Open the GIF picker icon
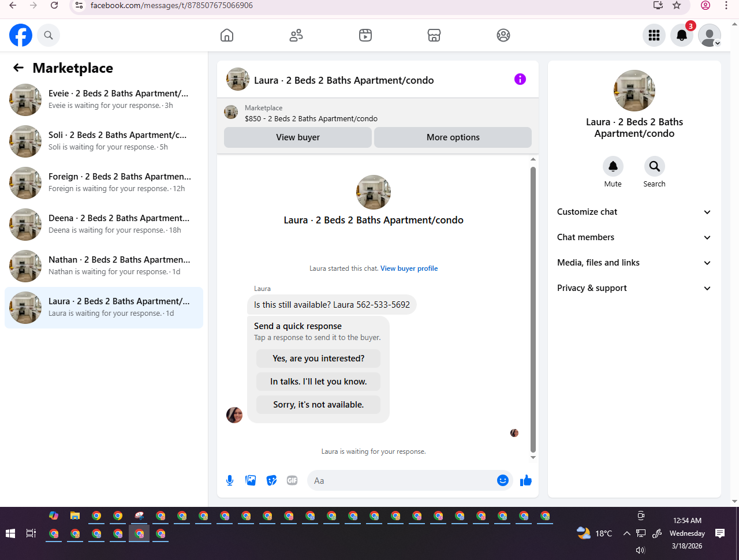The height and width of the screenshot is (560, 739). point(292,480)
